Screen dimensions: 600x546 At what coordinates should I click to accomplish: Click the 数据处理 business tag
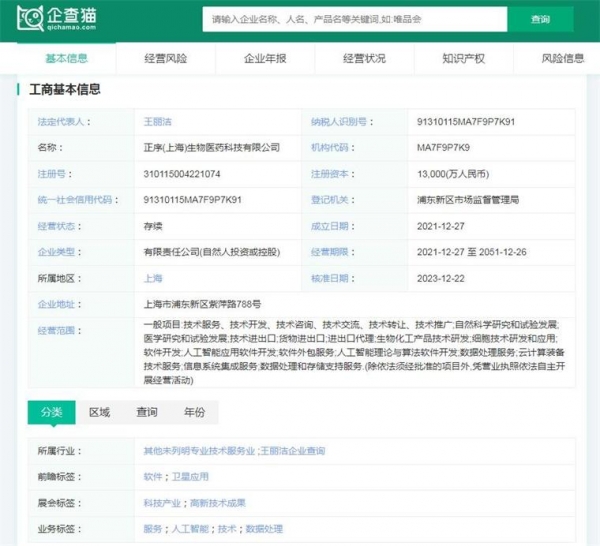click(x=264, y=529)
